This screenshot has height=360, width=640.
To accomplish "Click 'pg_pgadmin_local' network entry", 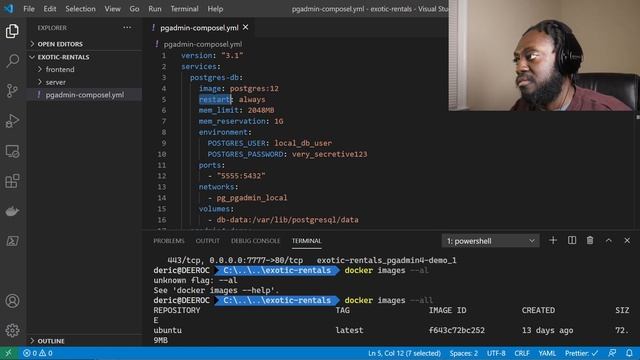I will pos(252,198).
